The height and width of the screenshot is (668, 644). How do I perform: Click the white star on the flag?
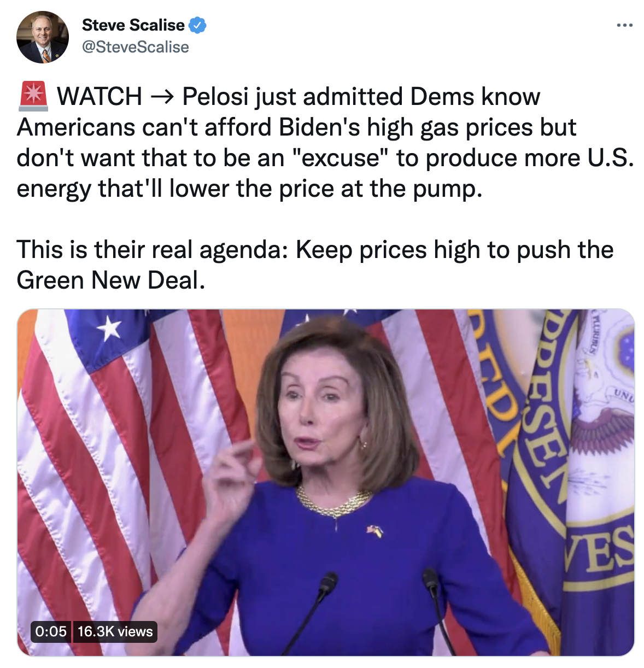110,329
